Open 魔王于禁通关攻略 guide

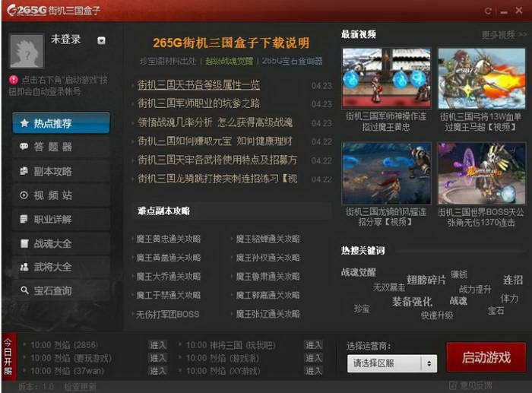pyautogui.click(x=168, y=295)
